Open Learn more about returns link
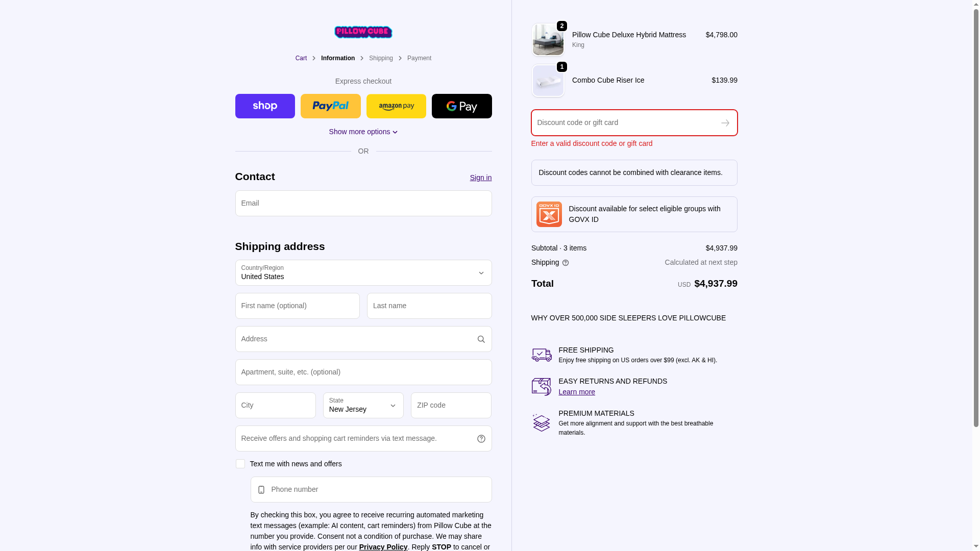The image size is (980, 551). pyautogui.click(x=576, y=392)
